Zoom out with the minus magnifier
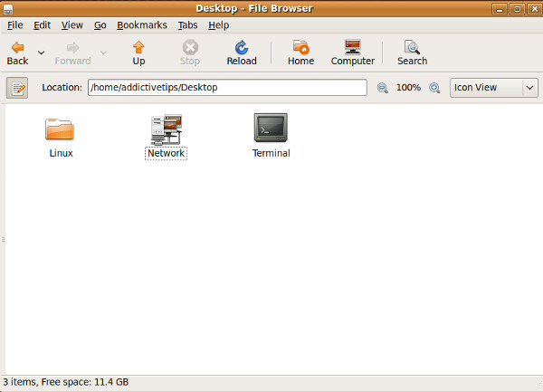543x392 pixels. pyautogui.click(x=382, y=88)
